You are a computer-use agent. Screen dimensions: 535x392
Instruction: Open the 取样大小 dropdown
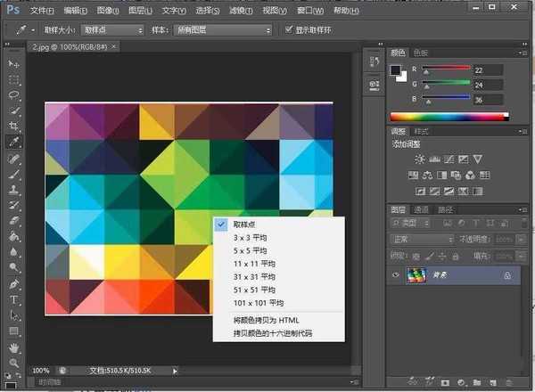pyautogui.click(x=112, y=29)
